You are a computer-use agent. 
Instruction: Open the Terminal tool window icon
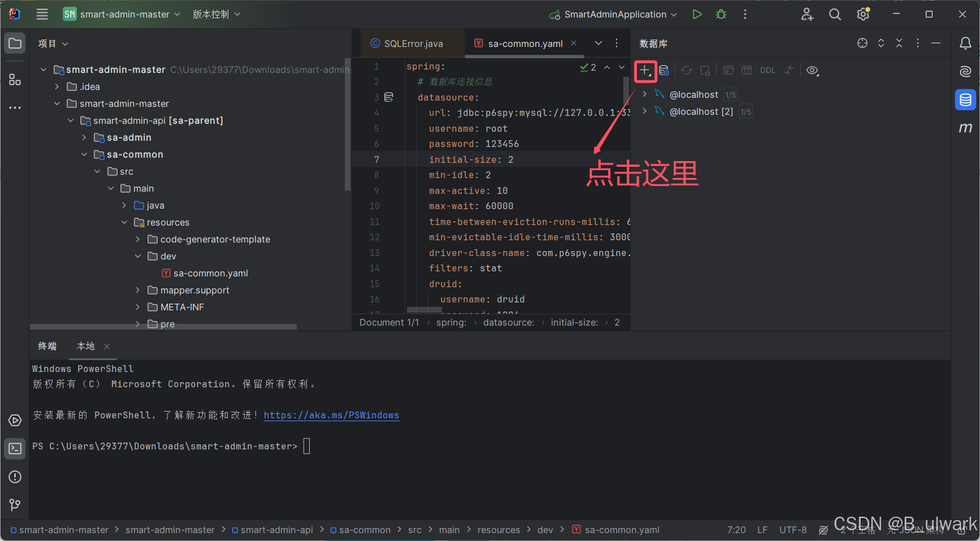[14, 448]
